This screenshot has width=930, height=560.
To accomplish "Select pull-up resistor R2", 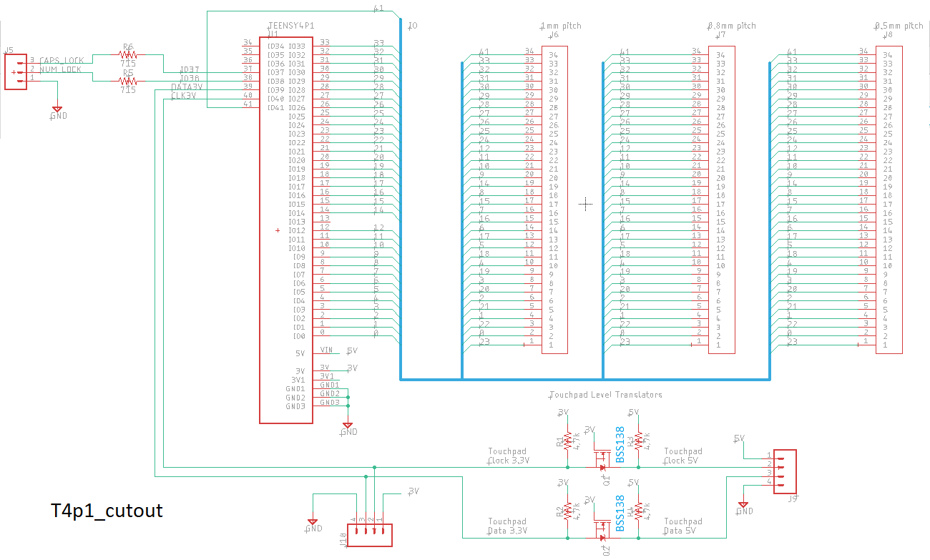I will point(567,511).
